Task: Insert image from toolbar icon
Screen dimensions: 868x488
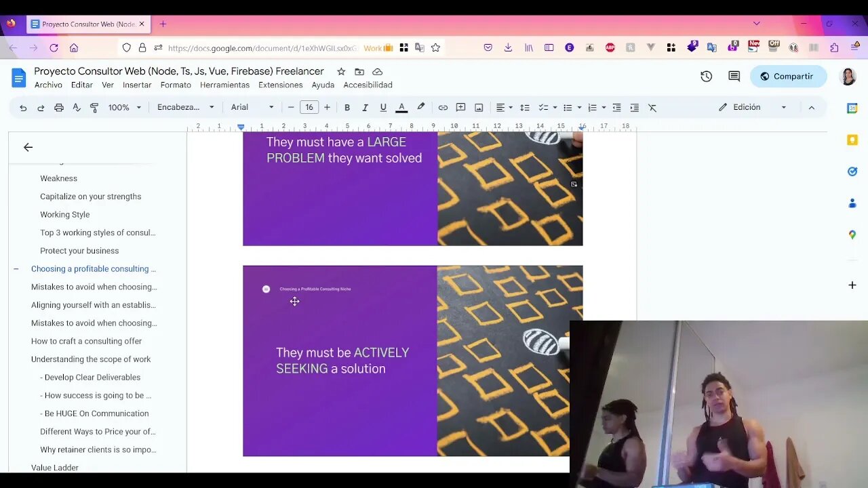Action: click(479, 108)
